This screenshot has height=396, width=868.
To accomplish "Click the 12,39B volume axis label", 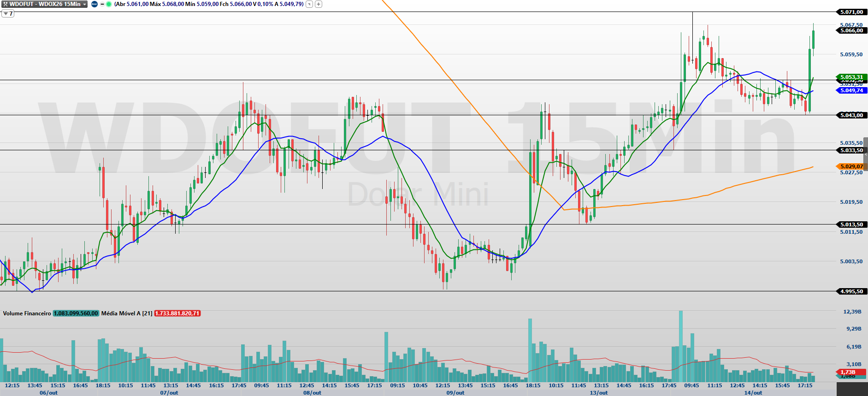I will click(852, 312).
